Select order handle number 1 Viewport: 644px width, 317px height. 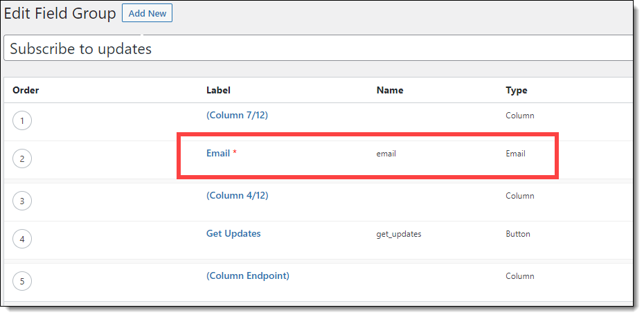pos(22,120)
